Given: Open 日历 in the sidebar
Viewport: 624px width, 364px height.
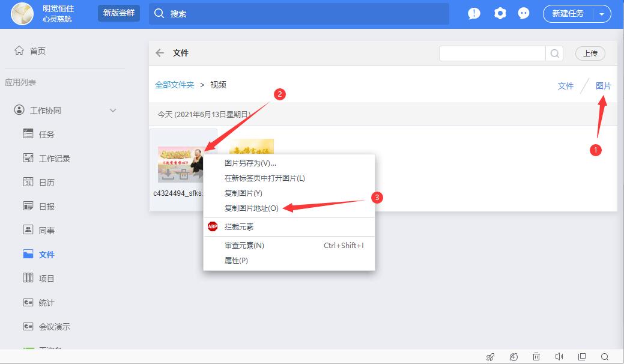Looking at the screenshot, I should (47, 183).
